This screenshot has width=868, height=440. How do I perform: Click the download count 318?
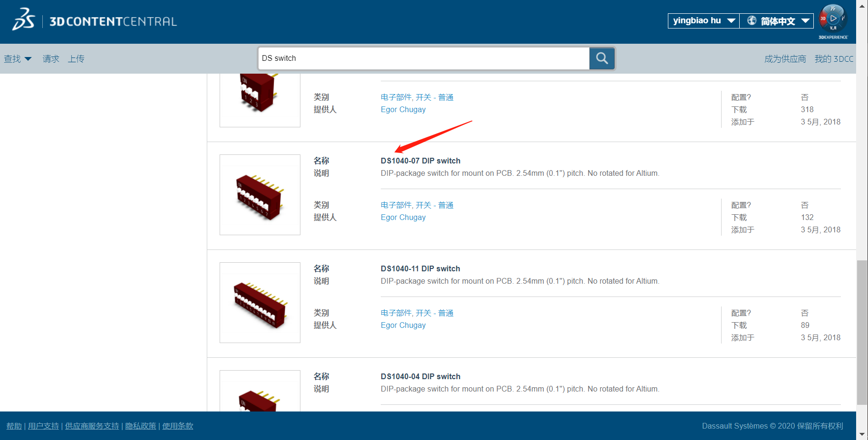point(807,109)
